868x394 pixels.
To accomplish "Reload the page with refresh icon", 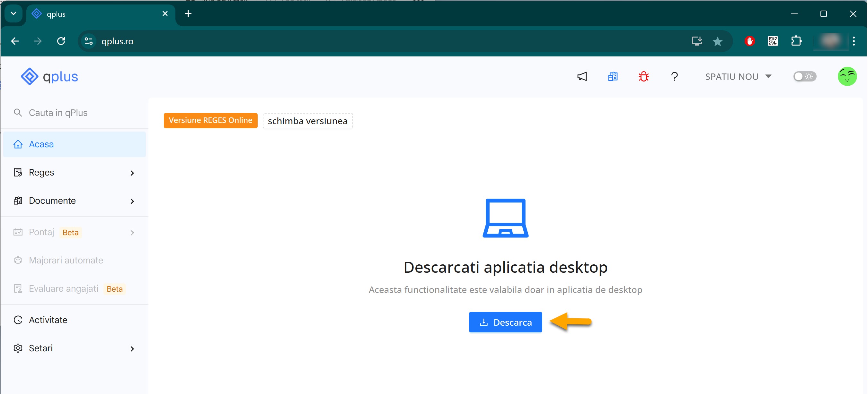I will pyautogui.click(x=61, y=41).
